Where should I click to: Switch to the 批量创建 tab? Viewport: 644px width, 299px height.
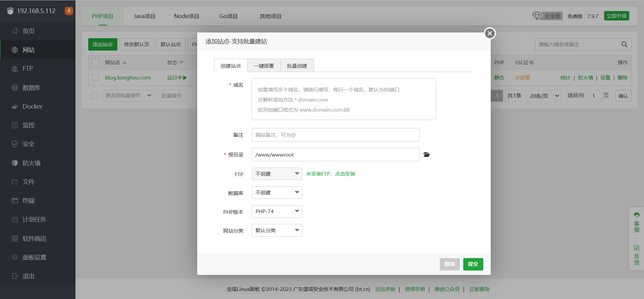[x=297, y=66]
